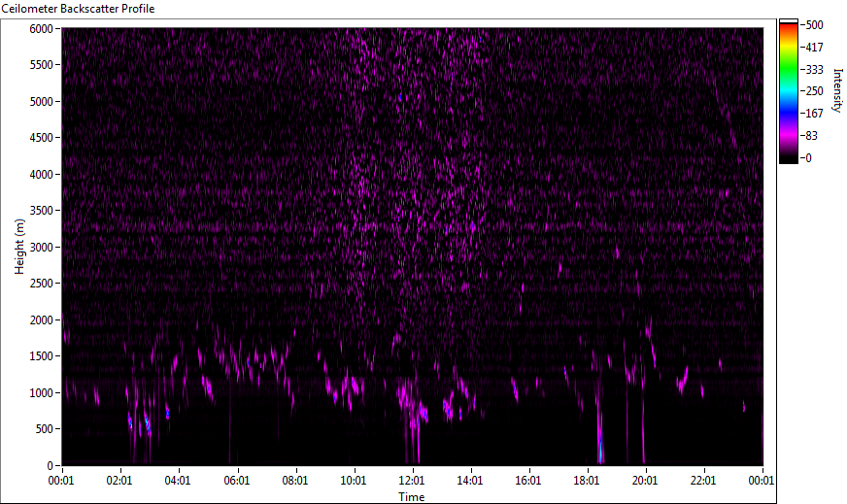This screenshot has width=847, height=504.
Task: Click the 0 value on intensity scale
Action: pos(808,157)
